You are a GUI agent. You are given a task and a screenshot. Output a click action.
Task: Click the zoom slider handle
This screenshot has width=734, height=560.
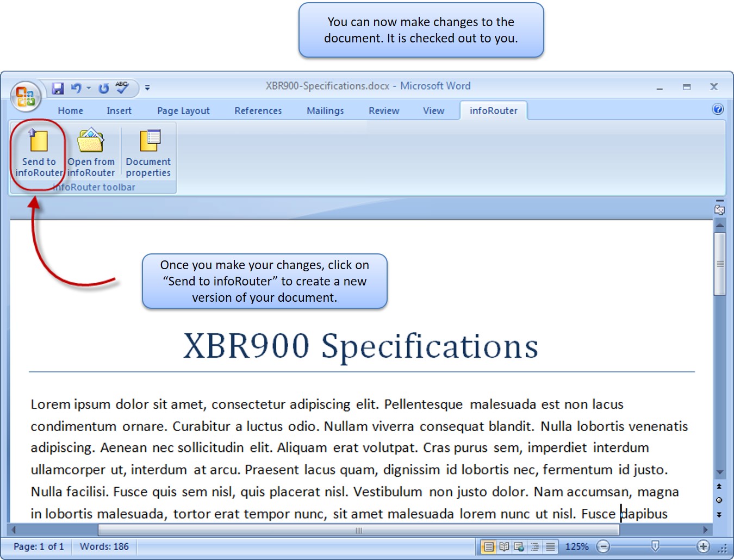(x=655, y=546)
